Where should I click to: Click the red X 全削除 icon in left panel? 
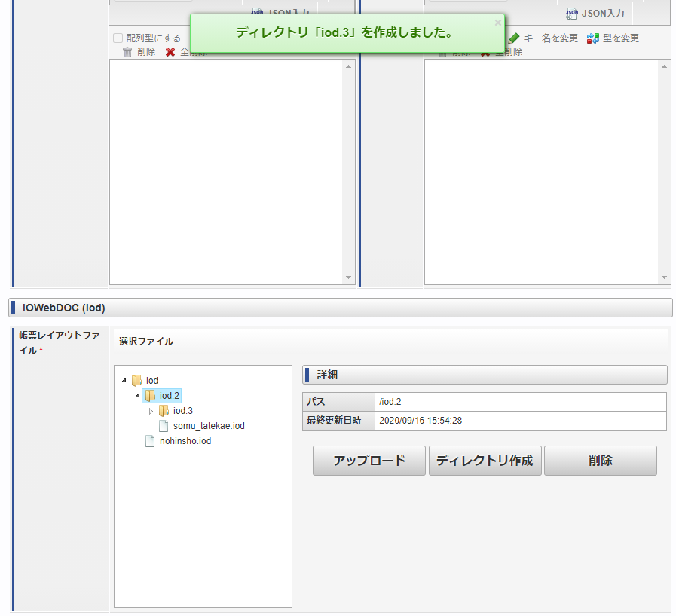(x=170, y=52)
